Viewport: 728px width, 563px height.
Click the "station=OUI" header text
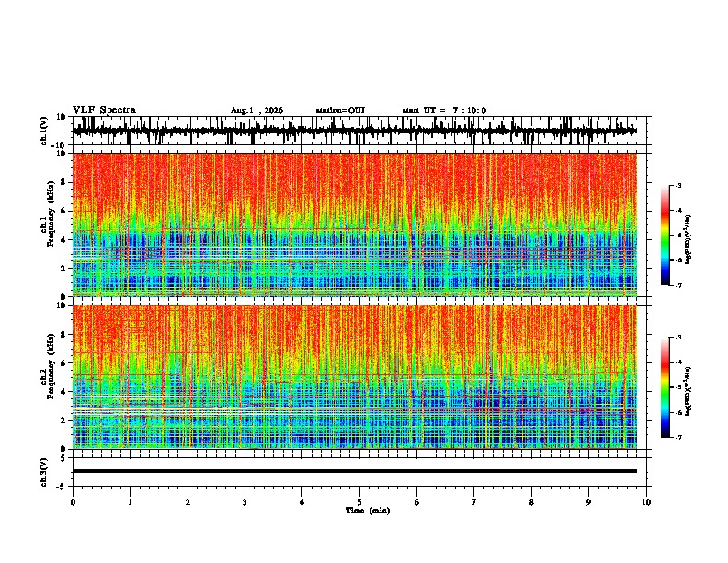coord(340,110)
